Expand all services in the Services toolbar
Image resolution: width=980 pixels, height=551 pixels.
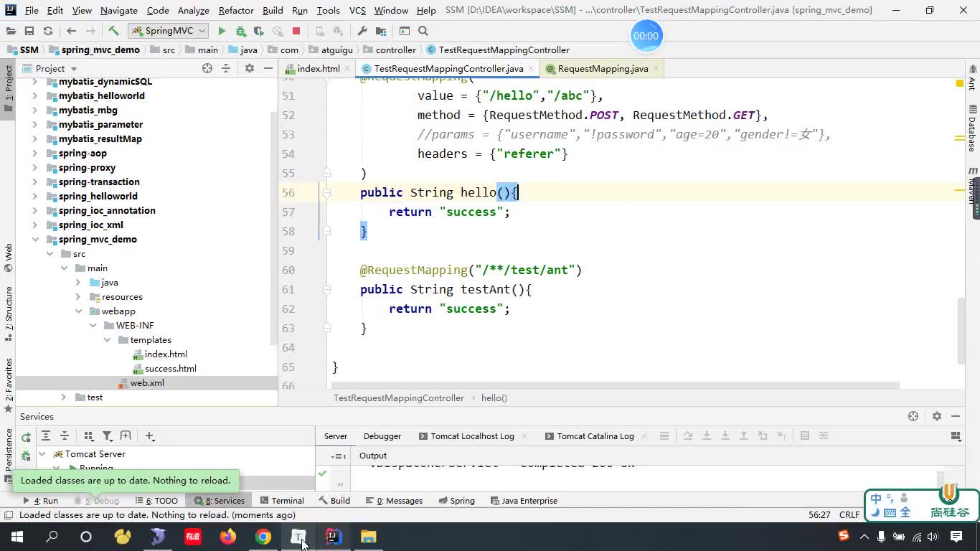[x=45, y=435]
